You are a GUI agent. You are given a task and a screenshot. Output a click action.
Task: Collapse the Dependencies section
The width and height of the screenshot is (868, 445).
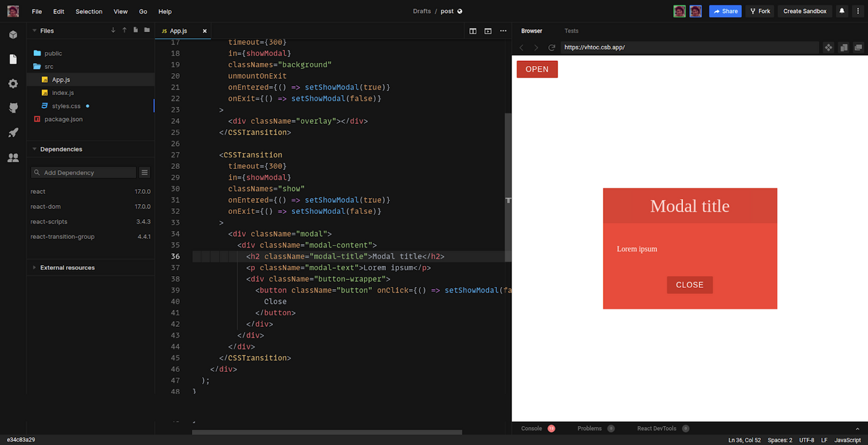pyautogui.click(x=34, y=149)
